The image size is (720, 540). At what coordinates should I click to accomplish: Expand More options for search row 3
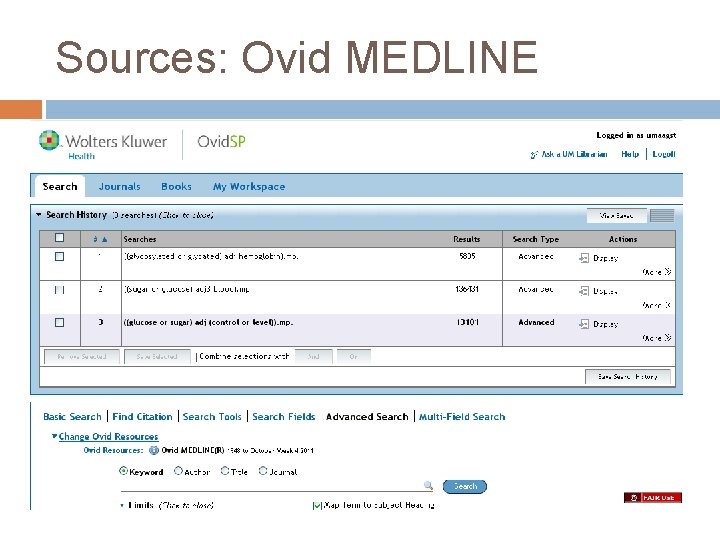pos(657,338)
